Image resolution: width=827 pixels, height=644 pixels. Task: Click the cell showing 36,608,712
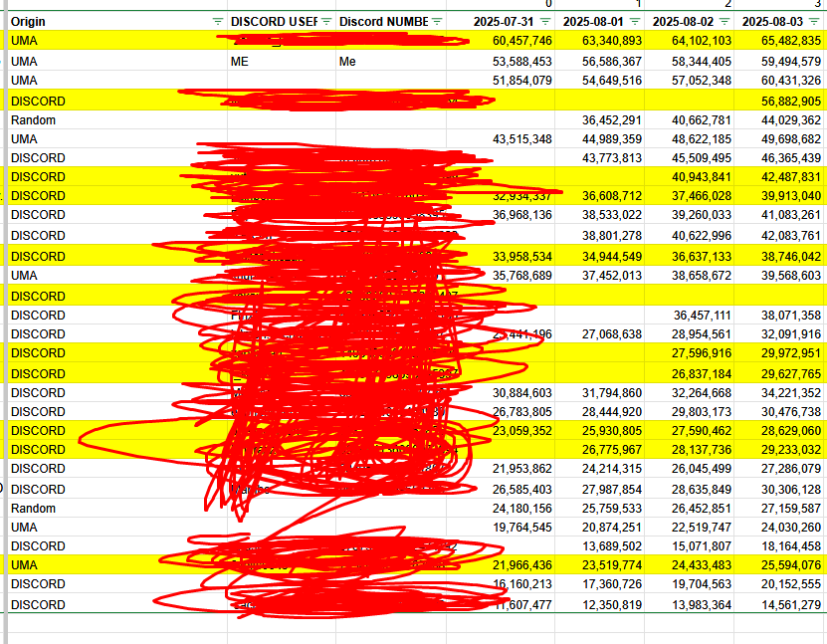[599, 196]
